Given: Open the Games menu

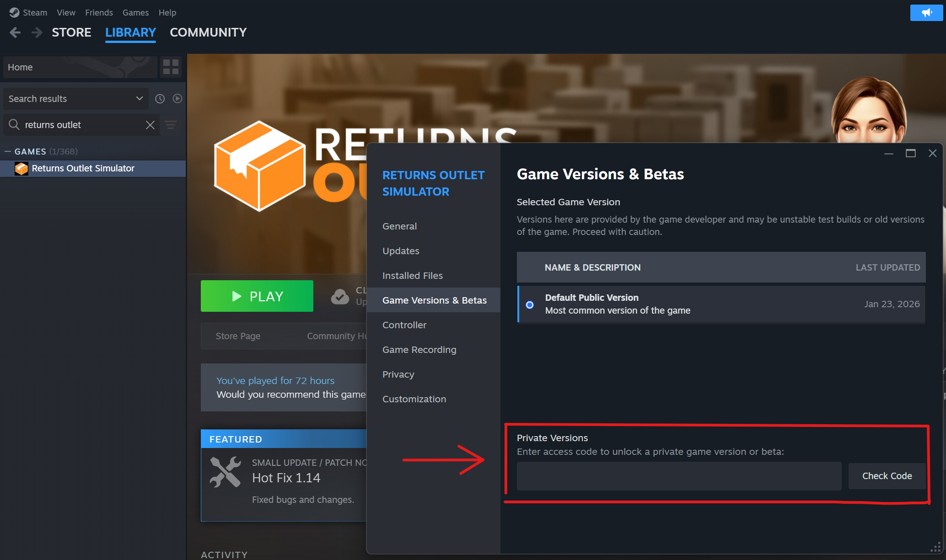Looking at the screenshot, I should coord(135,13).
